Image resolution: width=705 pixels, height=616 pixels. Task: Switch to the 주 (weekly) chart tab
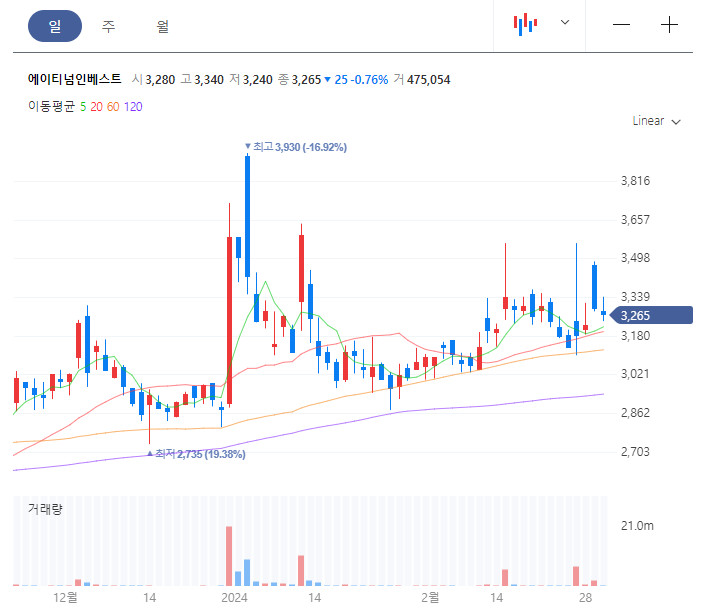click(x=108, y=26)
